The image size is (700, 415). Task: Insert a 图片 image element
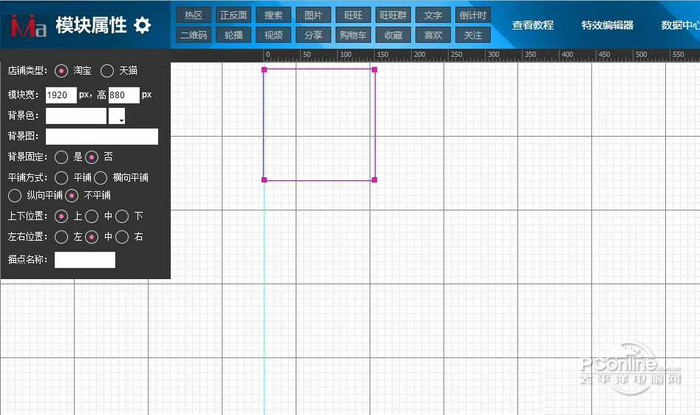pyautogui.click(x=313, y=15)
